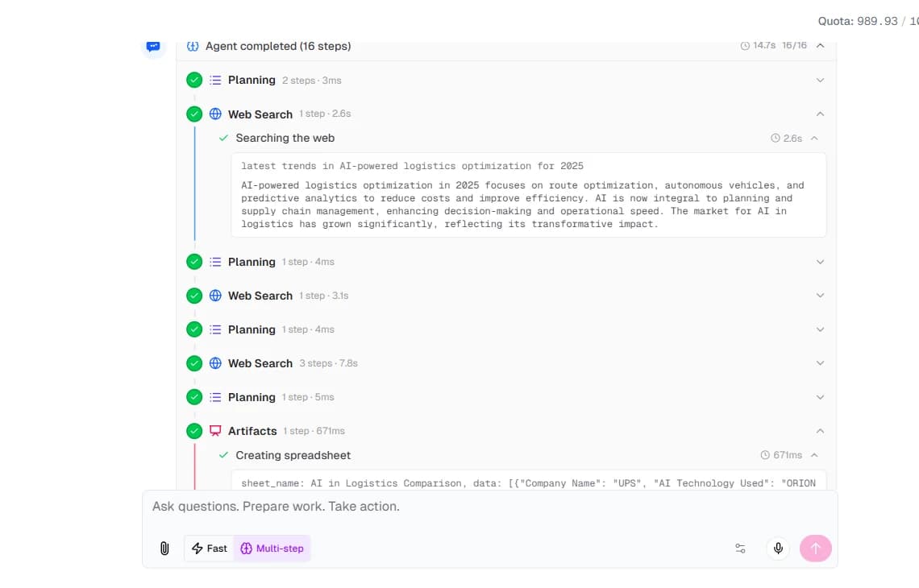Expand the Planning 5ms section
The width and height of the screenshot is (919, 588).
tap(820, 397)
